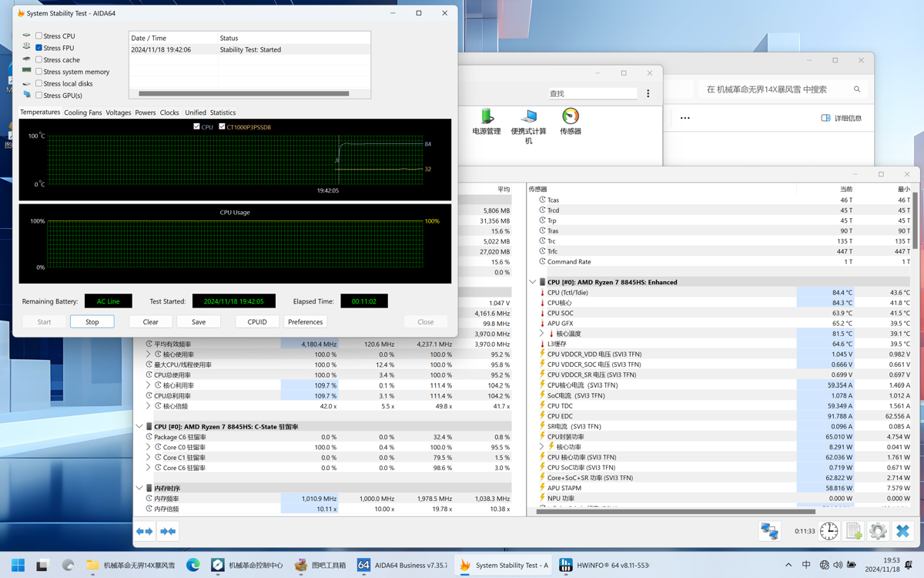924x578 pixels.
Task: Toggle CPU temperature graph checkbox
Action: [x=196, y=126]
